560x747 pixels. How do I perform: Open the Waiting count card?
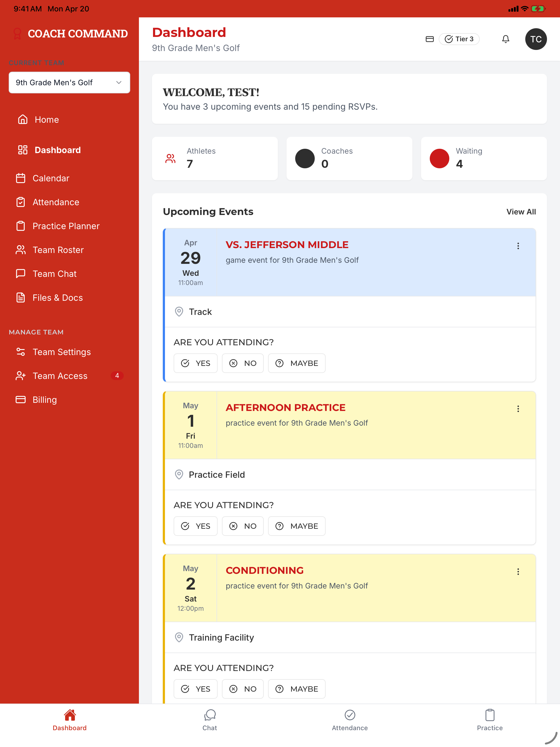[x=484, y=158]
